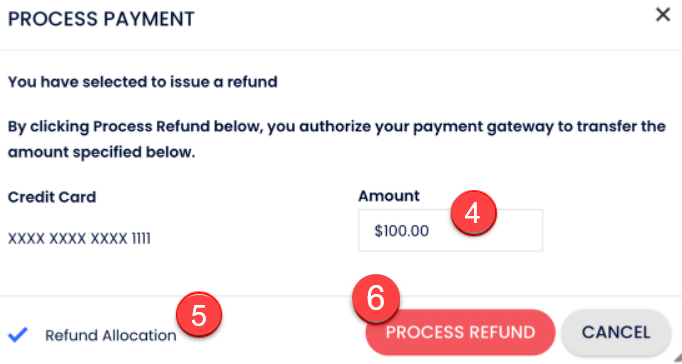Toggle the blue Refund Allocation checkmark
Viewport: 682px width, 364px height.
18,335
